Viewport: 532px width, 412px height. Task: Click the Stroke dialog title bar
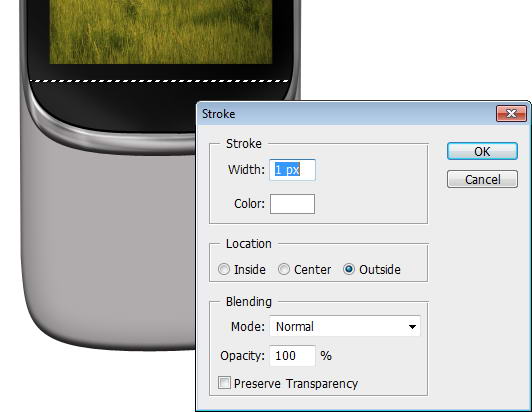(x=346, y=114)
